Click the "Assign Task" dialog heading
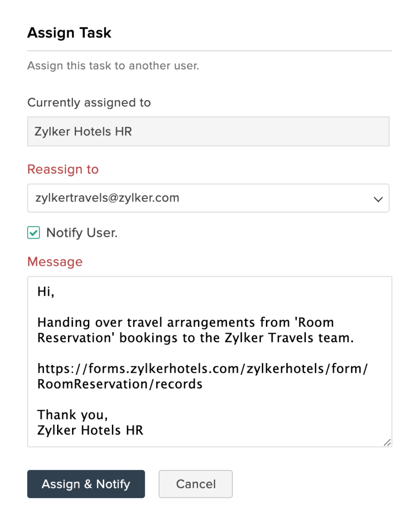The height and width of the screenshot is (526, 420). coord(69,33)
